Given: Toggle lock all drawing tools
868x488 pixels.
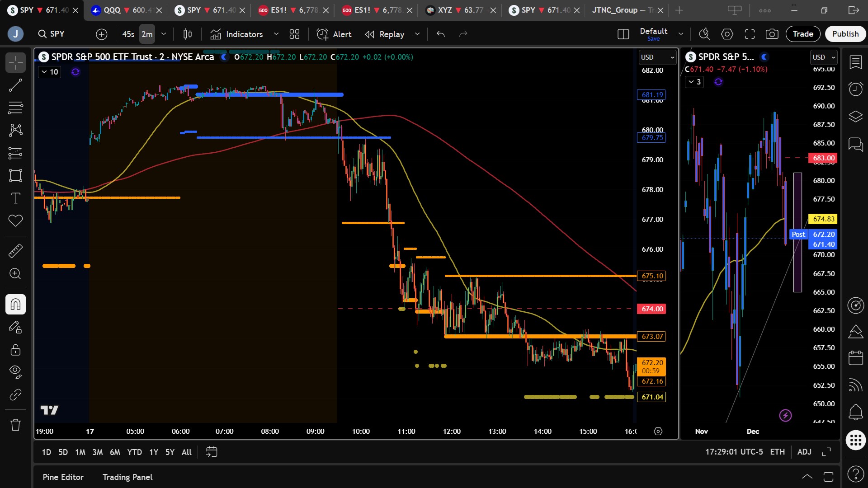Looking at the screenshot, I should click(x=15, y=350).
